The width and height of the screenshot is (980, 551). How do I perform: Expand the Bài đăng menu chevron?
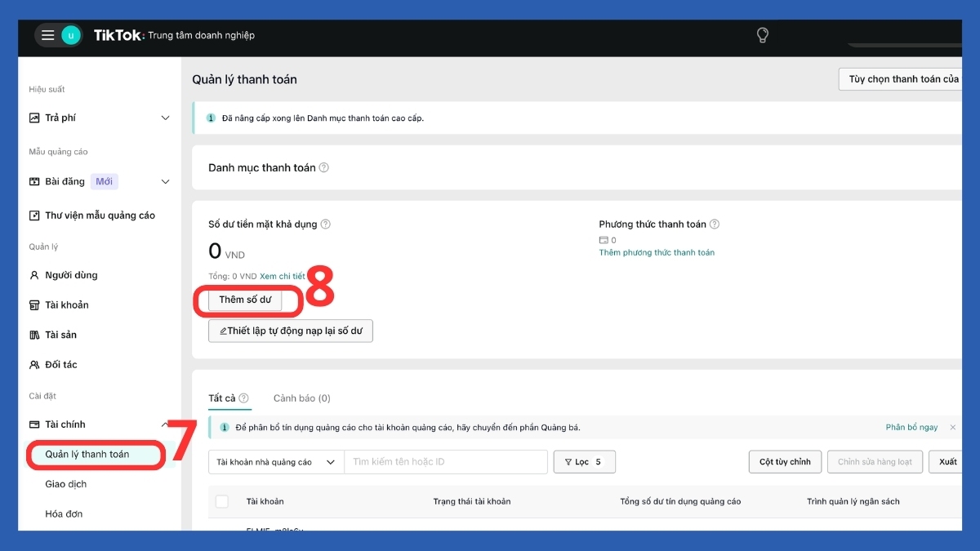point(165,181)
